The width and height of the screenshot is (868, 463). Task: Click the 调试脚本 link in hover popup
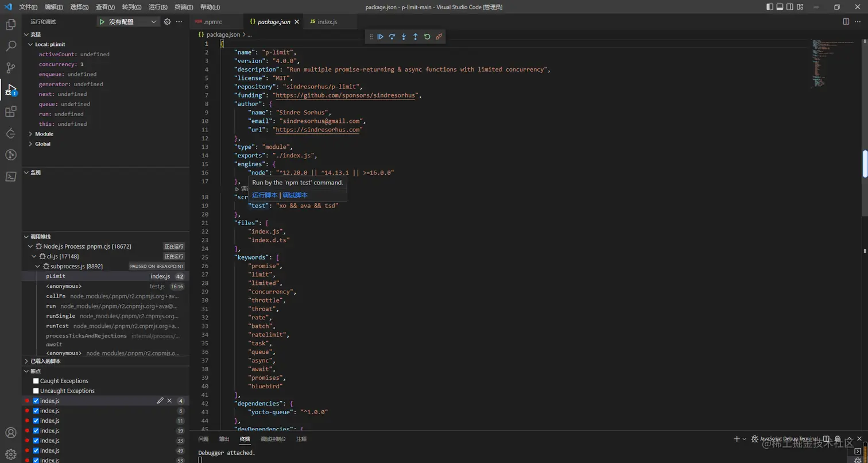(x=295, y=195)
